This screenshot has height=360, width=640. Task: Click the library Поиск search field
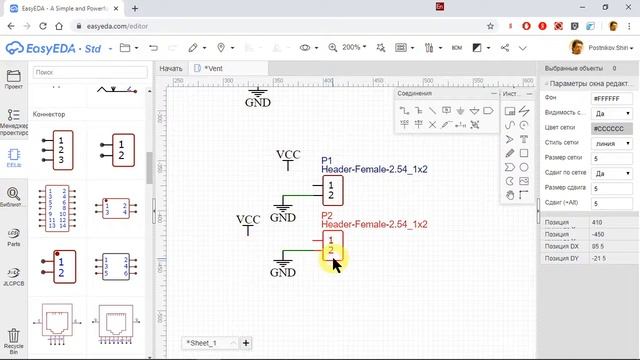[x=90, y=72]
